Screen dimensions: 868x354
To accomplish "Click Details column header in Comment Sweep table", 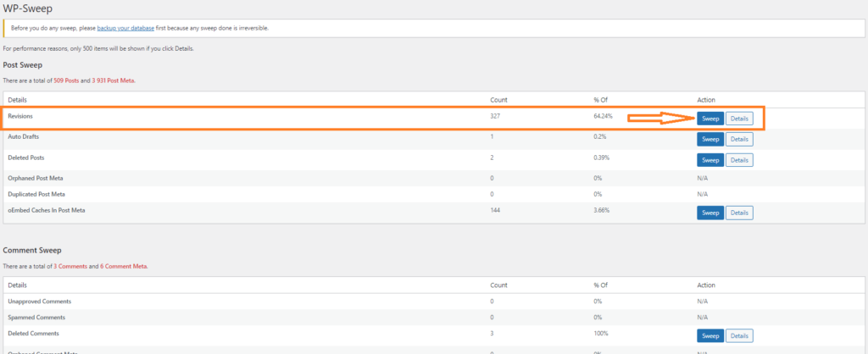I will (x=17, y=285).
